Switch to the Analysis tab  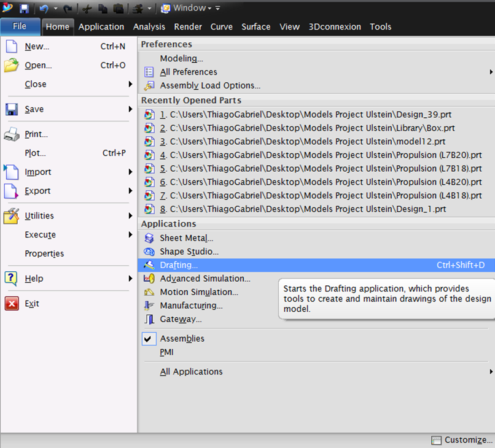coord(149,27)
